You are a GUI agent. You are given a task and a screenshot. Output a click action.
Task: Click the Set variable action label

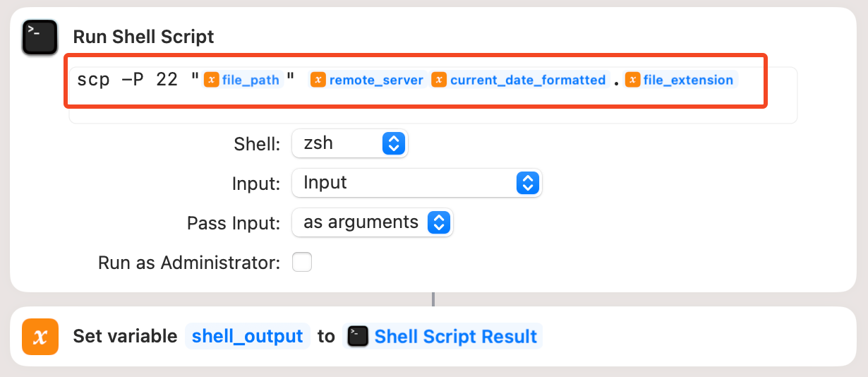click(125, 336)
